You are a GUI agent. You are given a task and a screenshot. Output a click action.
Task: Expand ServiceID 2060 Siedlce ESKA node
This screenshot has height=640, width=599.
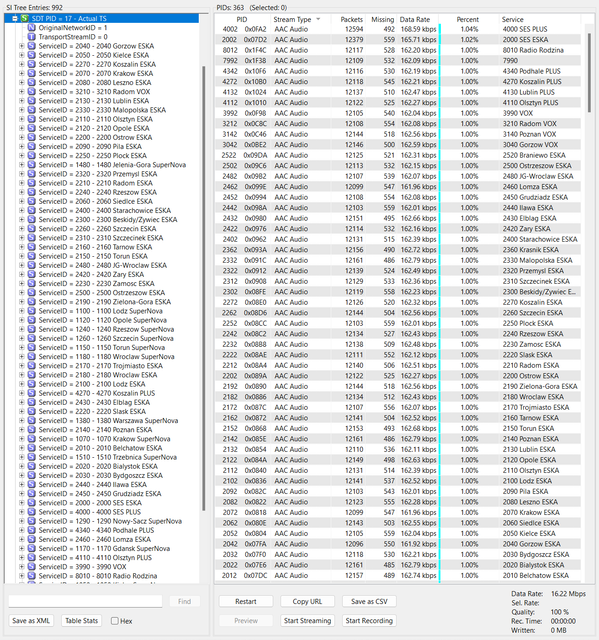(22, 201)
